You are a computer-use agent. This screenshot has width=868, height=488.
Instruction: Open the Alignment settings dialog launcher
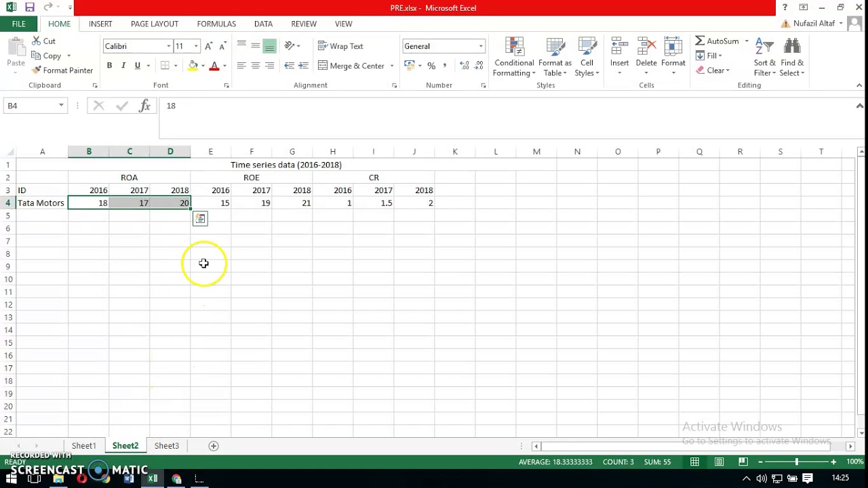(395, 85)
